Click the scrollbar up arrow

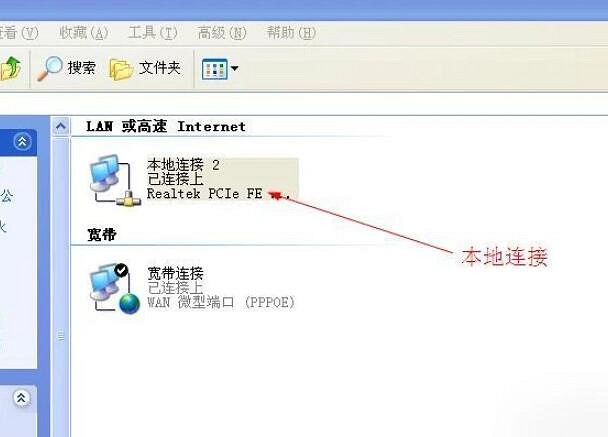pyautogui.click(x=61, y=126)
